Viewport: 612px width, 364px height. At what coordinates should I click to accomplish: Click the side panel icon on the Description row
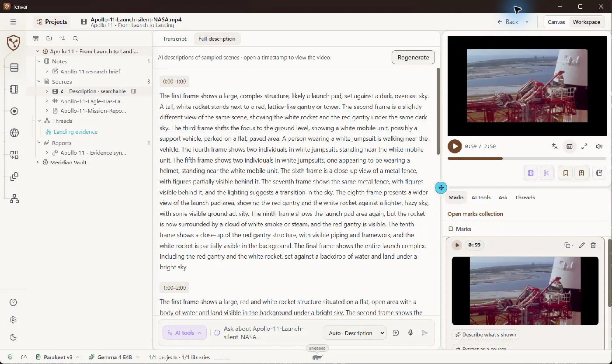point(134,91)
